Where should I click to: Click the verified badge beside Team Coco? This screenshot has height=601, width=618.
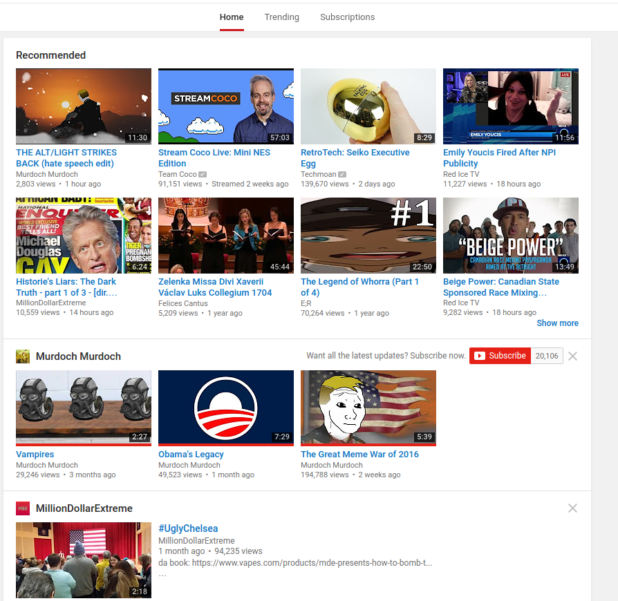coord(203,174)
